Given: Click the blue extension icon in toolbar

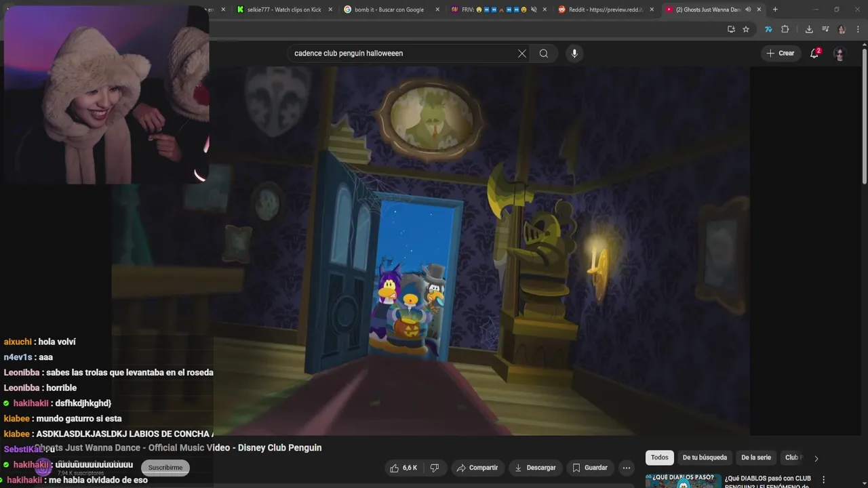Looking at the screenshot, I should tap(768, 29).
